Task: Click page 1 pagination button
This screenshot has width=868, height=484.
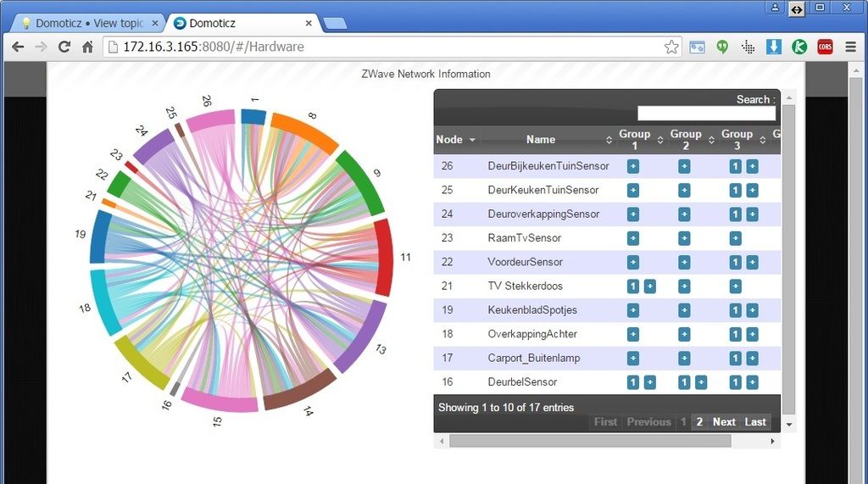Action: pyautogui.click(x=683, y=422)
